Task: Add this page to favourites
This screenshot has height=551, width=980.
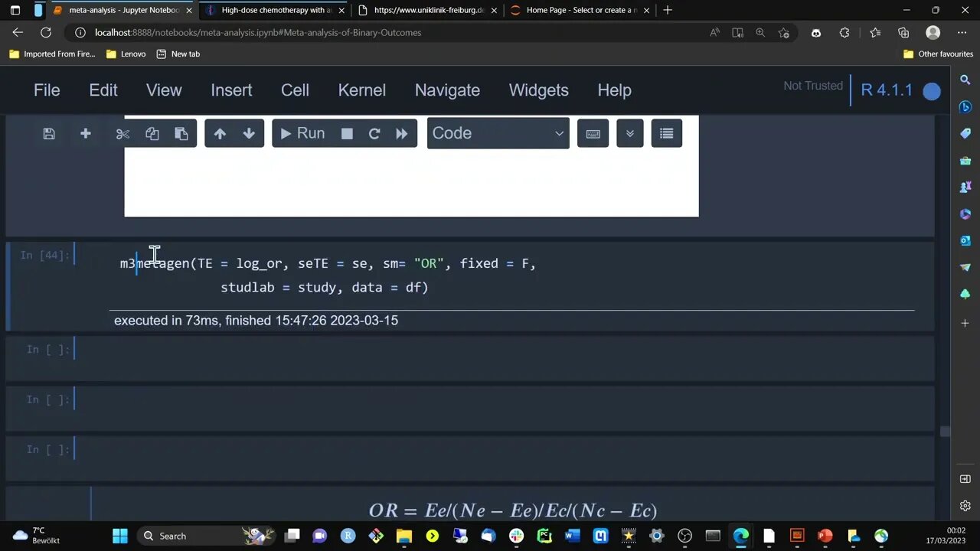Action: point(784,33)
